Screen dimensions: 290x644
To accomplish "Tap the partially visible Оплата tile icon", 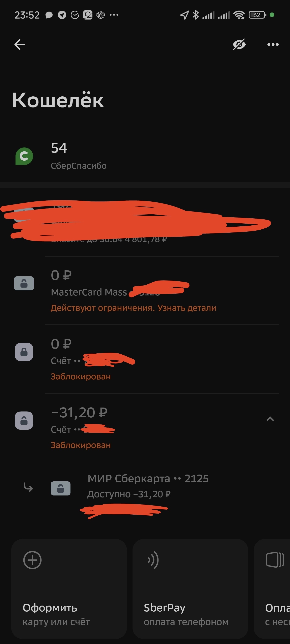I will coord(275,559).
